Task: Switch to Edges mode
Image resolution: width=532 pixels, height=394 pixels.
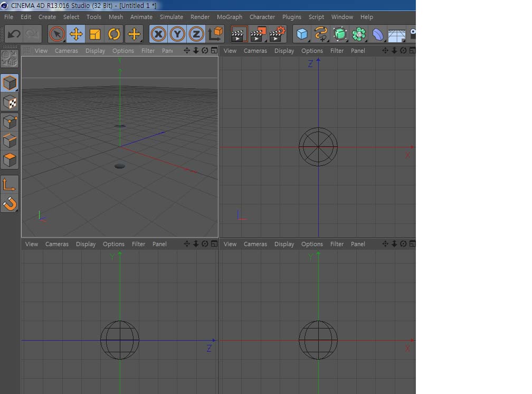Action: (x=9, y=141)
